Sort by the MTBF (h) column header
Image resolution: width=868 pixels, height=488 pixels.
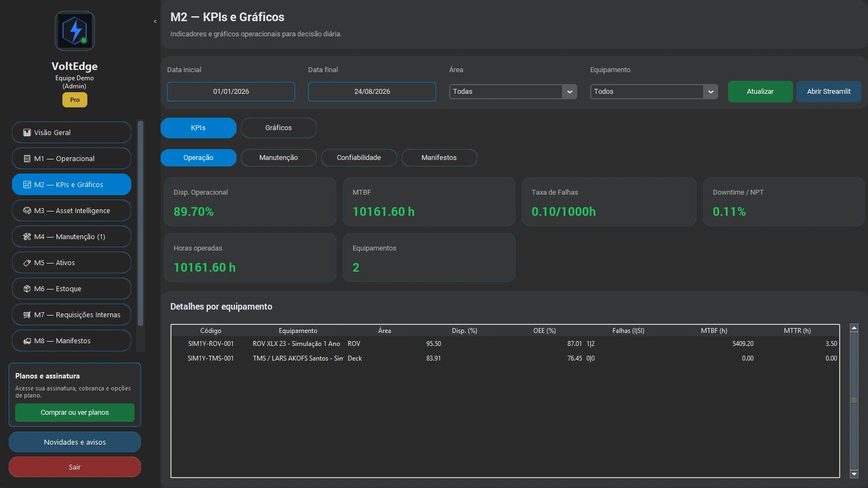tap(714, 331)
